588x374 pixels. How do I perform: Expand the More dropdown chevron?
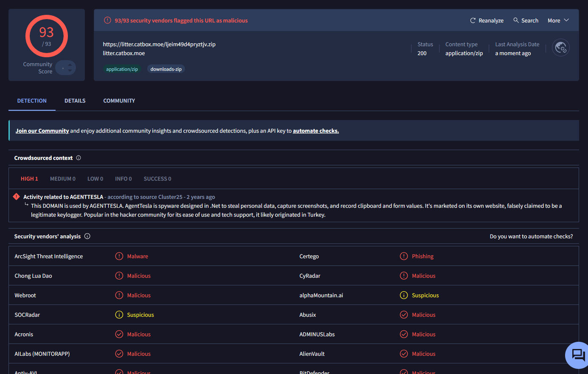pyautogui.click(x=566, y=20)
